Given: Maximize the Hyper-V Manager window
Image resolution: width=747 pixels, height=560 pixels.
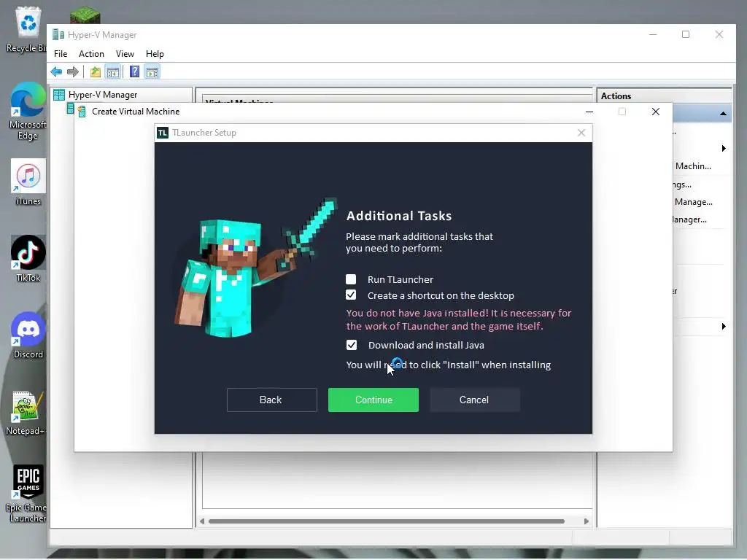Looking at the screenshot, I should click(686, 34).
